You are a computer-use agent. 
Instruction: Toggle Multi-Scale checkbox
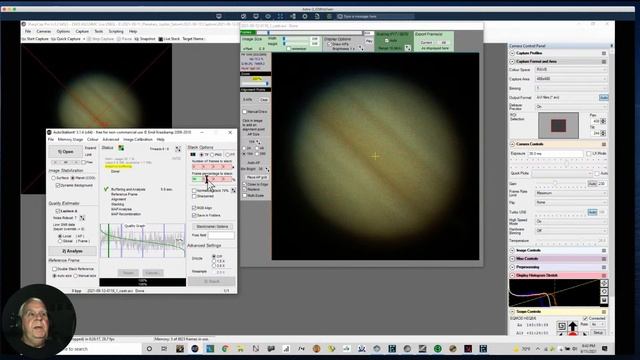244,196
